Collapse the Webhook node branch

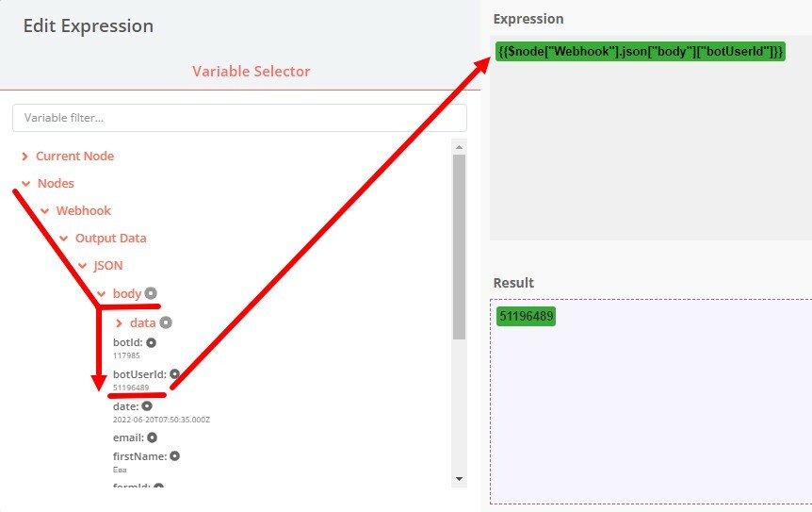(45, 211)
